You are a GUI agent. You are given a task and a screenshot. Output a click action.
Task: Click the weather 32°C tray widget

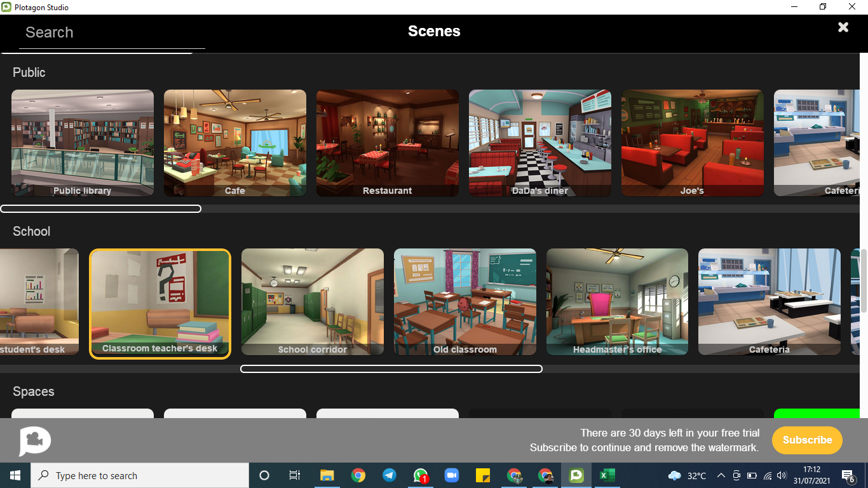pos(687,475)
